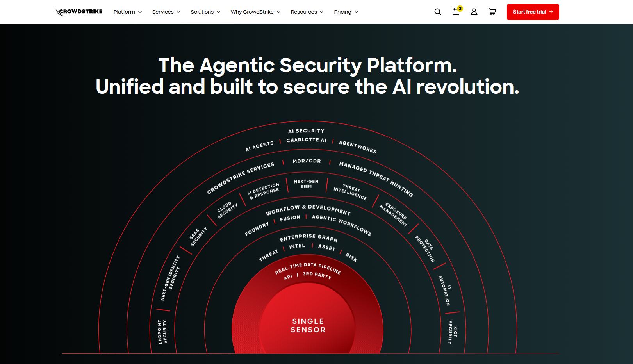
Task: Click the SINGLE SENSOR core circle
Action: pos(308,325)
